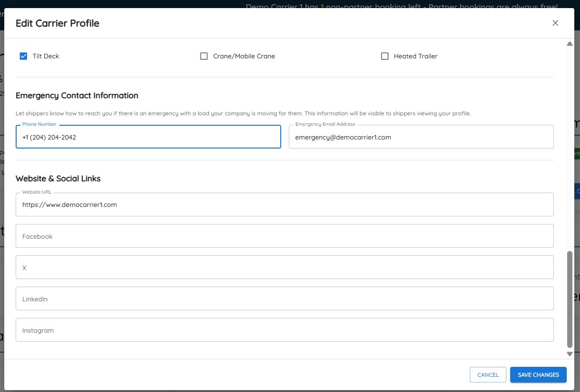Click the Crane/Mobile Crane label text
580x392 pixels.
(x=244, y=56)
